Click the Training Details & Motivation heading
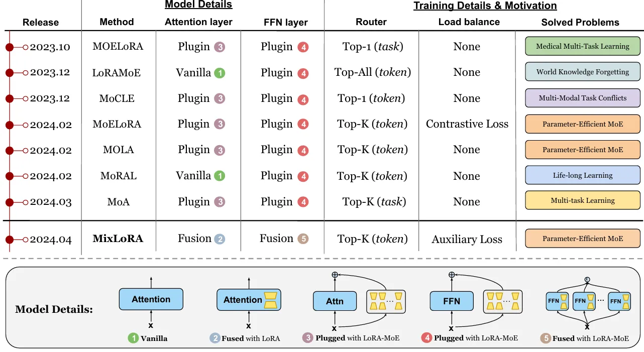Screen dimensions: 644x352 click(x=485, y=6)
